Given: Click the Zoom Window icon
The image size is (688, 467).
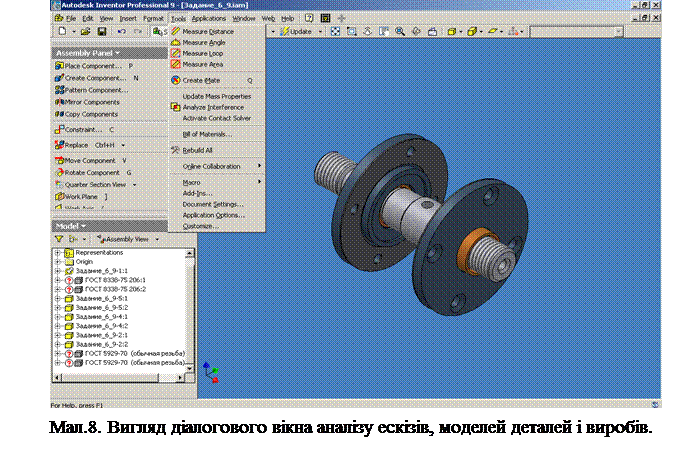Looking at the screenshot, I should click(x=351, y=31).
